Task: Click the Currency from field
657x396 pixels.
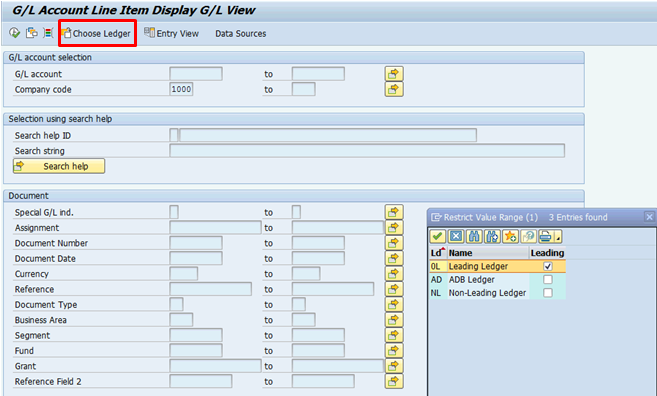Action: (x=184, y=274)
